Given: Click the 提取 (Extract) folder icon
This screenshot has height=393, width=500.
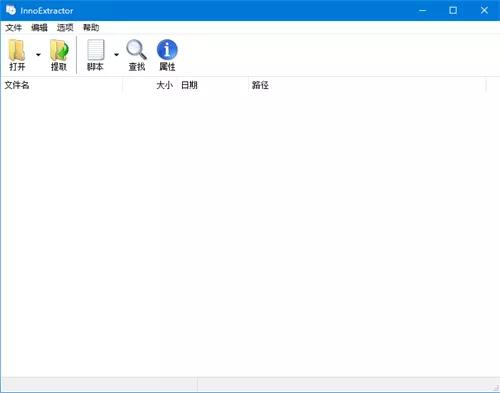Looking at the screenshot, I should 59,50.
